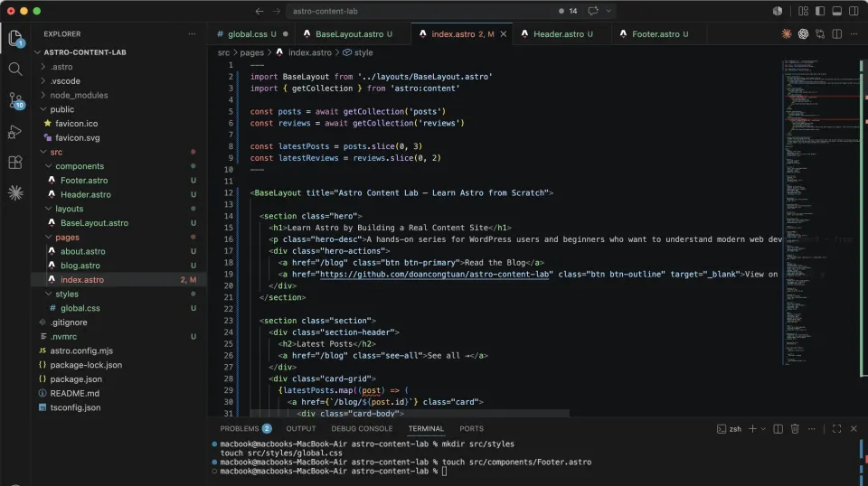868x486 pixels.
Task: Show the Output panel tab
Action: (x=300, y=428)
